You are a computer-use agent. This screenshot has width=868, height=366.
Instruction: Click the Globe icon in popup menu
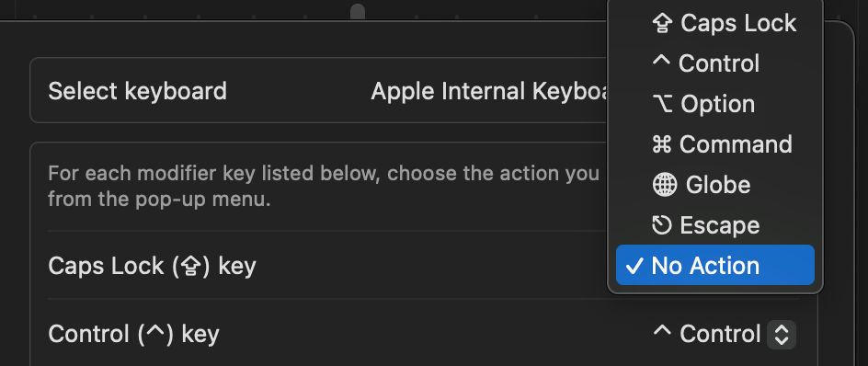coord(664,185)
